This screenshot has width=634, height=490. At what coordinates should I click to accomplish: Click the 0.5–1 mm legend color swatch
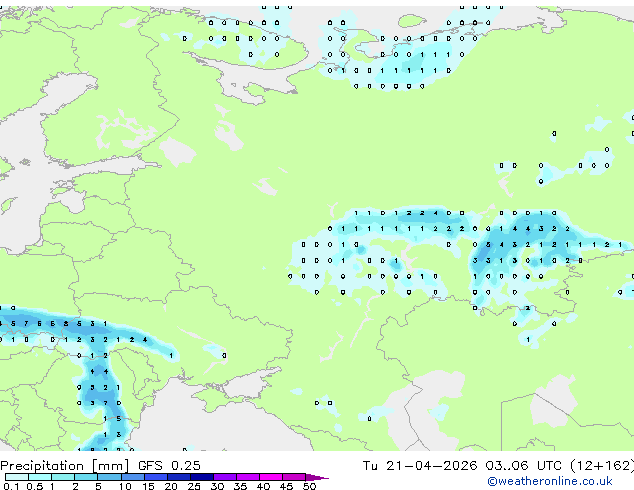click(40, 477)
